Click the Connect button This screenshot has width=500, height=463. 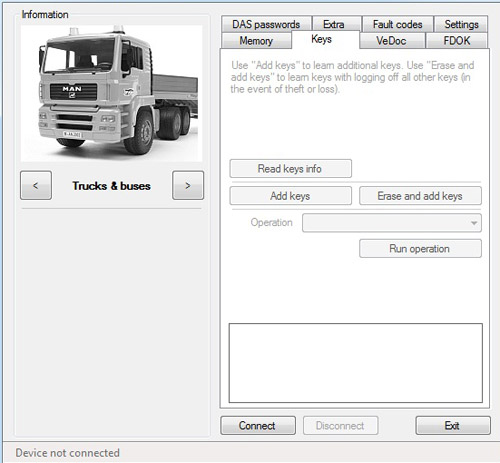click(x=258, y=425)
